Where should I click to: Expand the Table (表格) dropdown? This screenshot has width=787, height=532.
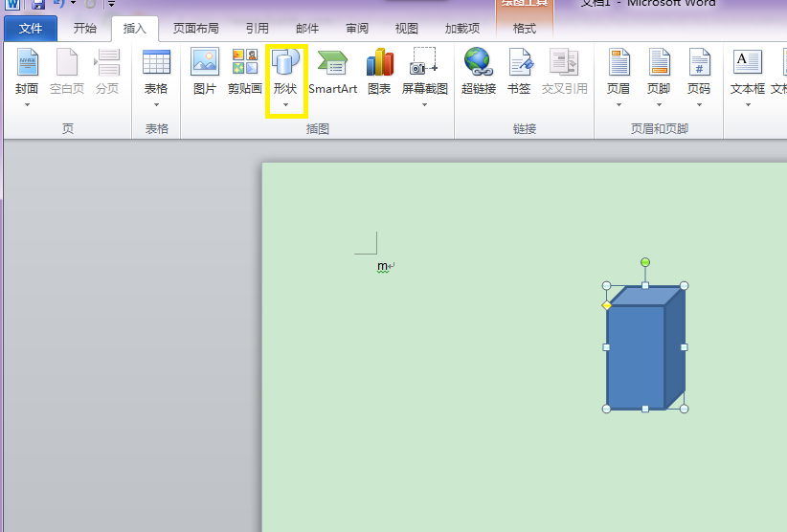[156, 78]
